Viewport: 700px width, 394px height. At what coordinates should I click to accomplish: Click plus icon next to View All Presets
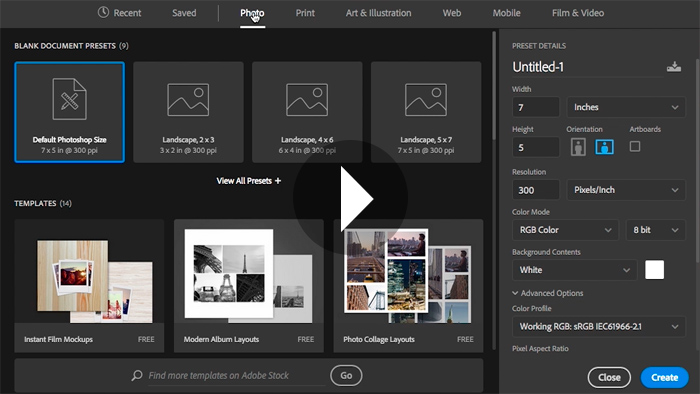pos(278,181)
